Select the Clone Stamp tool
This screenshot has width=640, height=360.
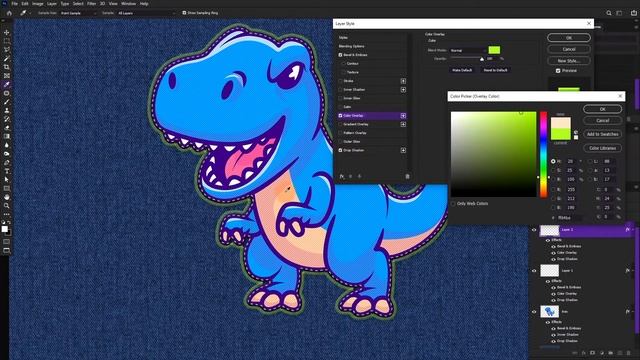coord(7,110)
